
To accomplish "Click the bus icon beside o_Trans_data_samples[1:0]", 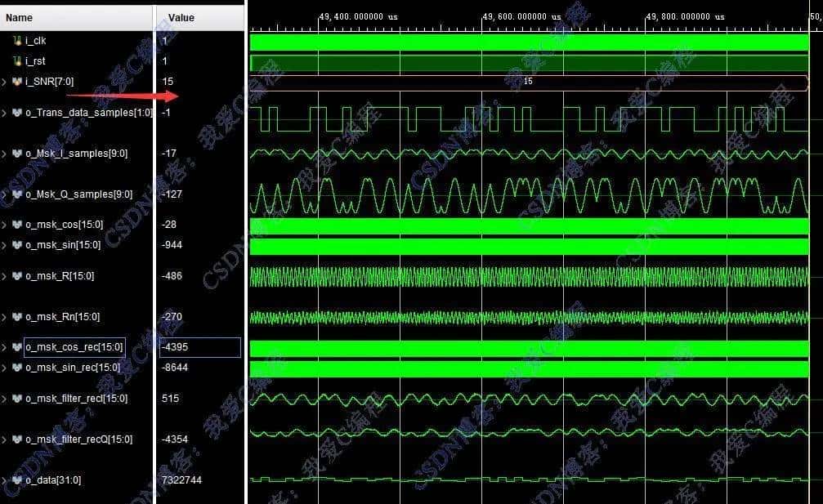I will click(18, 112).
